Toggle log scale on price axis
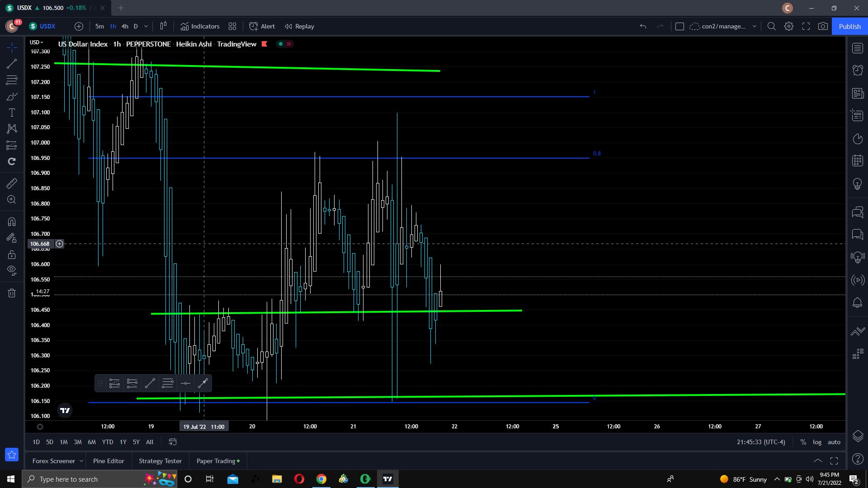 tap(817, 442)
